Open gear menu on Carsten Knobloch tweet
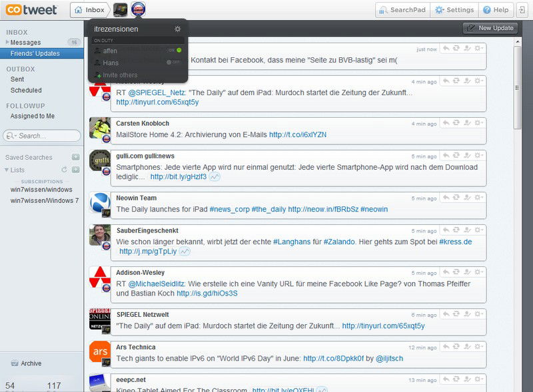The image size is (533, 392). pos(478,122)
